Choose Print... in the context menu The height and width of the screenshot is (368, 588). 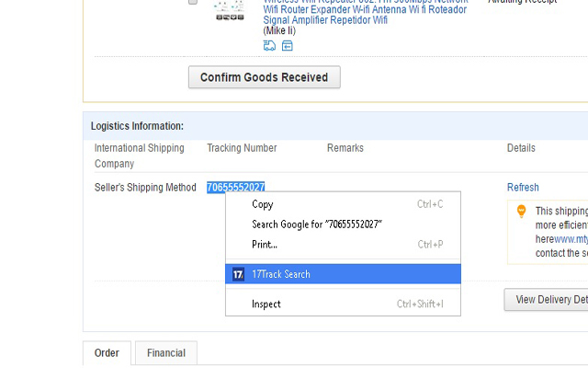pyautogui.click(x=265, y=245)
